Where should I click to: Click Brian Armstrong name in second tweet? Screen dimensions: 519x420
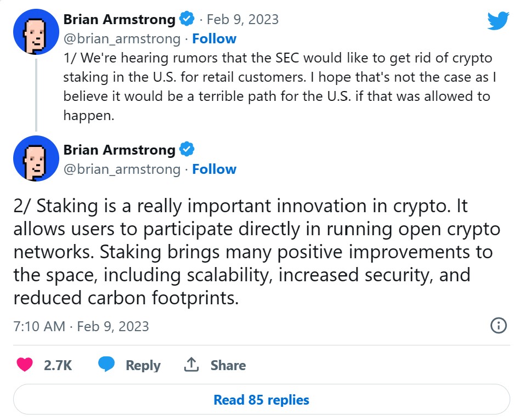tap(120, 149)
